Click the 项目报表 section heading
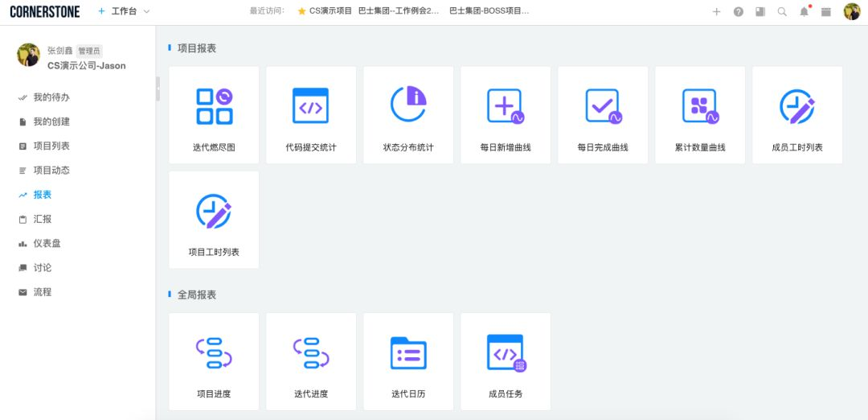The image size is (868, 420). (197, 48)
